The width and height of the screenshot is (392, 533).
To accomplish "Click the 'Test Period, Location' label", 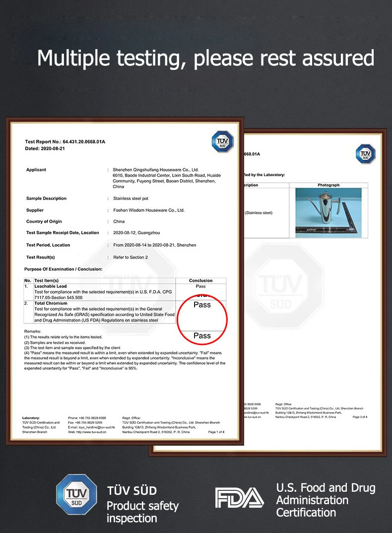I will tap(48, 245).
